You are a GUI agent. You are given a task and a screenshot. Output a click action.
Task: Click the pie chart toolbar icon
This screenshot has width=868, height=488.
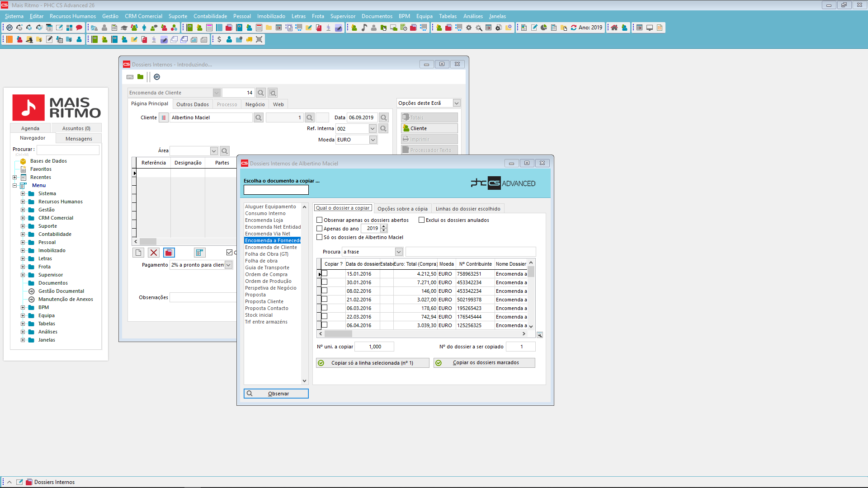click(544, 28)
